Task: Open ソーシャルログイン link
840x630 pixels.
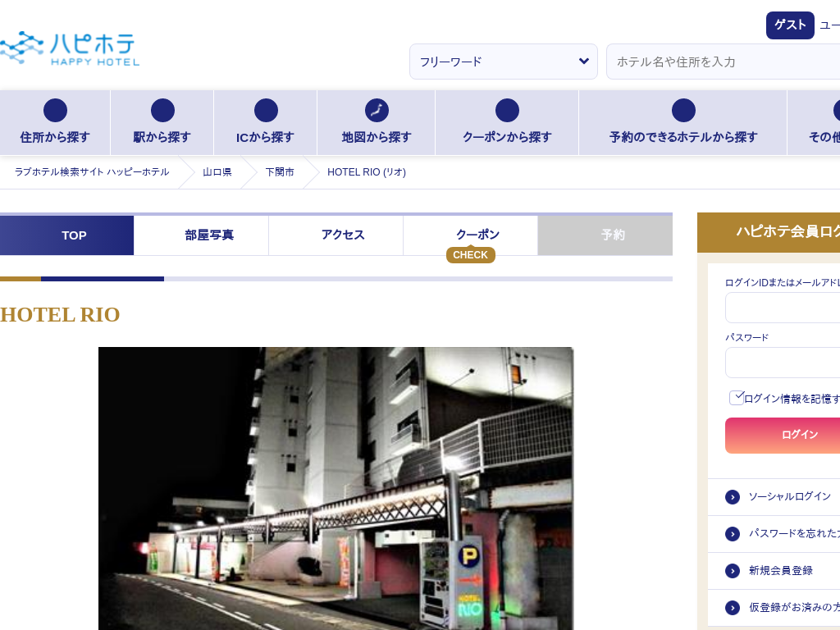Action: [790, 496]
